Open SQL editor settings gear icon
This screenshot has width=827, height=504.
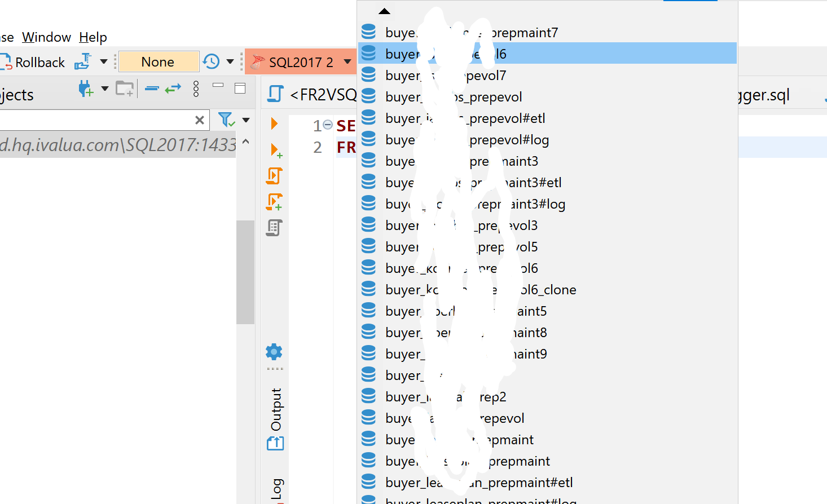(x=274, y=351)
